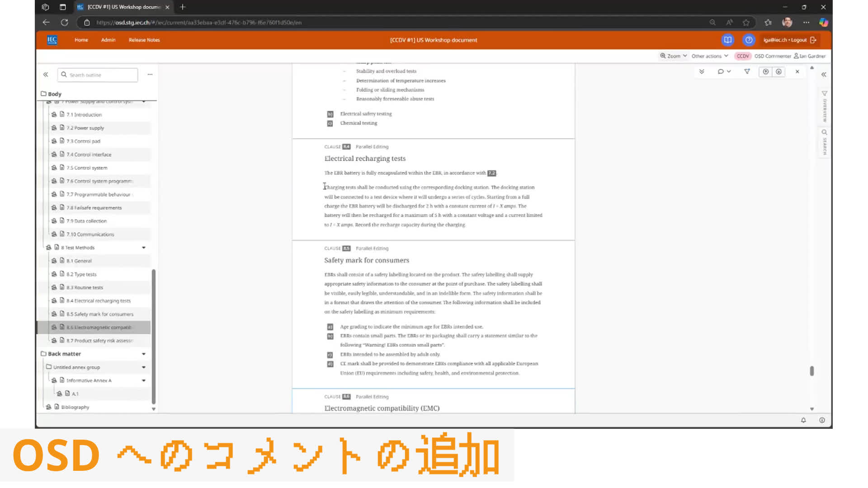The height and width of the screenshot is (488, 868).
Task: Go to previous comment with up arrow
Action: pos(765,71)
